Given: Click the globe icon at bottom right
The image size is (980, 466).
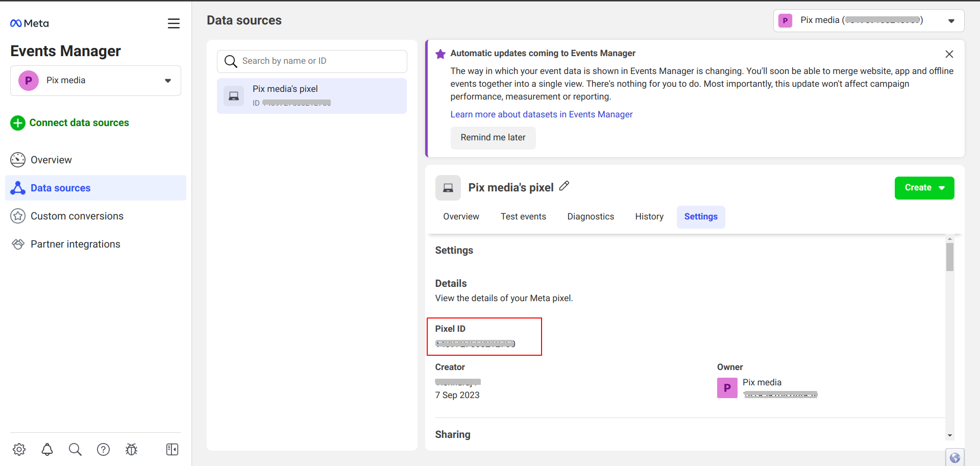Looking at the screenshot, I should 954,458.
